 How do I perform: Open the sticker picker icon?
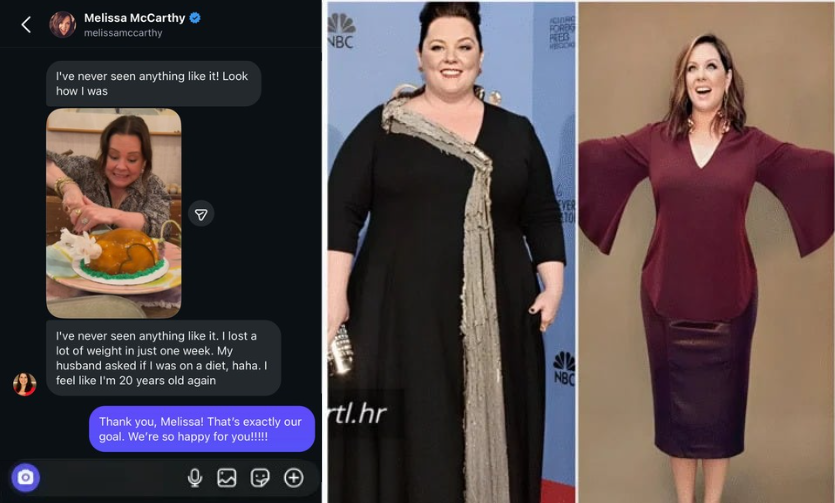pyautogui.click(x=260, y=478)
